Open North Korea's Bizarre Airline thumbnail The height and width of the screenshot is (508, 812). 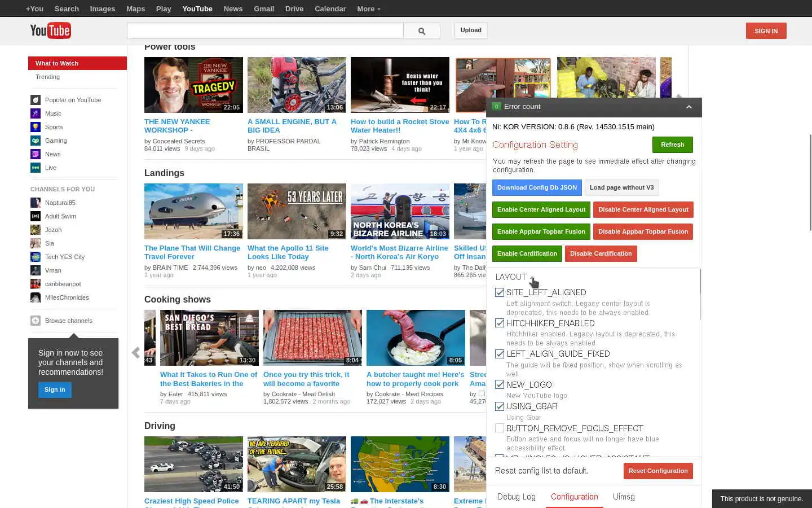(x=400, y=211)
